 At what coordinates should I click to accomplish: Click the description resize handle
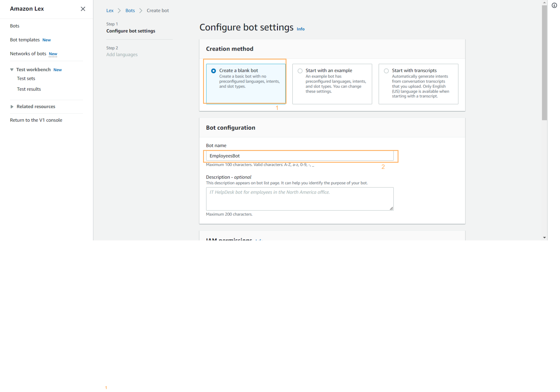(x=391, y=208)
